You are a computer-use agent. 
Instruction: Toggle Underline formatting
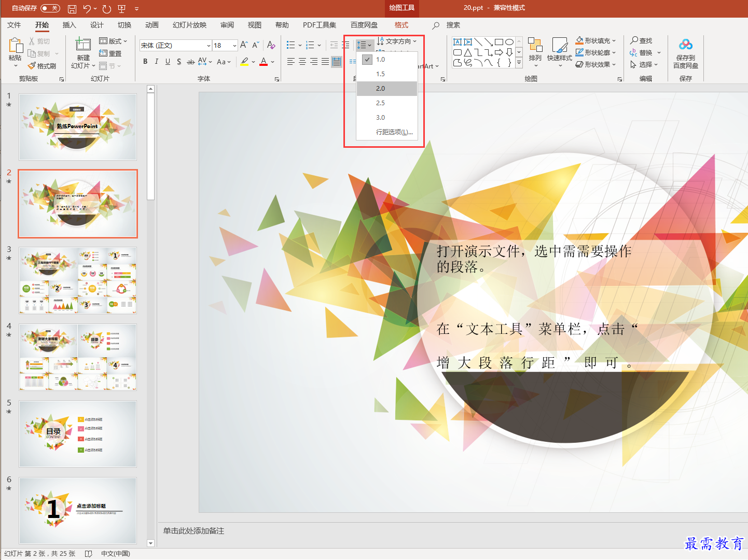click(168, 62)
